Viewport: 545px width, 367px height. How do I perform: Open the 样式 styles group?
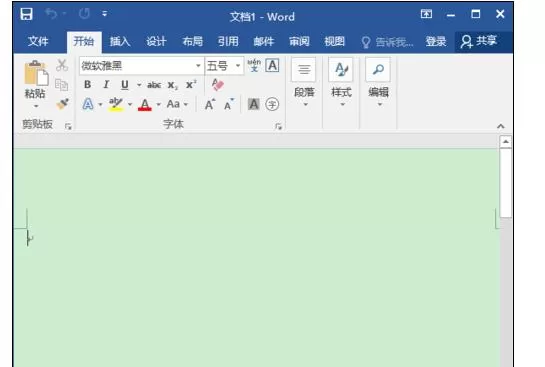tap(341, 83)
